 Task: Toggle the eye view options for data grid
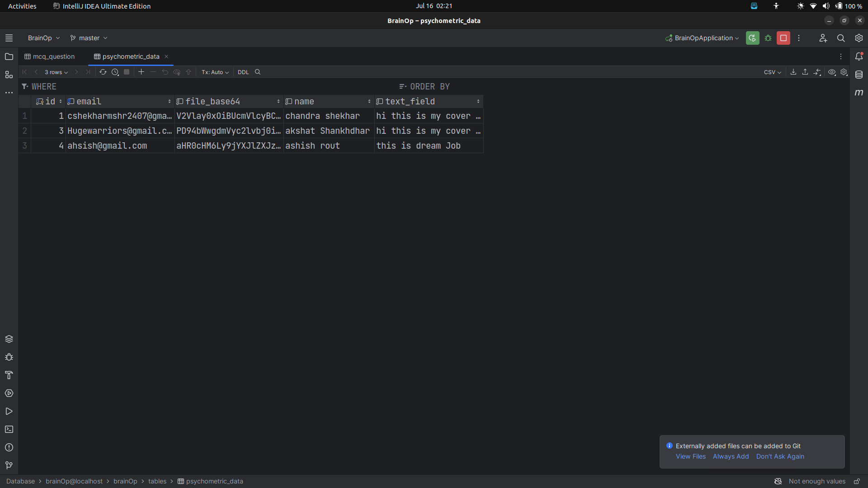[832, 72]
